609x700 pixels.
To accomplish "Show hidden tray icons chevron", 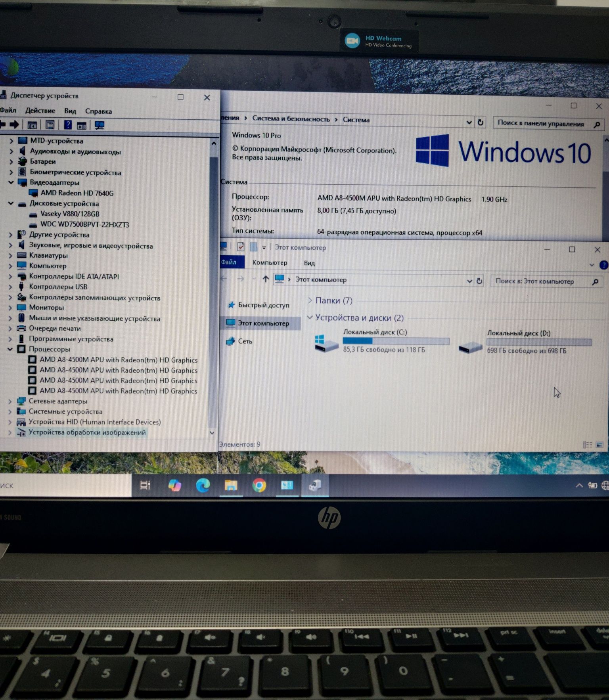I will point(579,485).
